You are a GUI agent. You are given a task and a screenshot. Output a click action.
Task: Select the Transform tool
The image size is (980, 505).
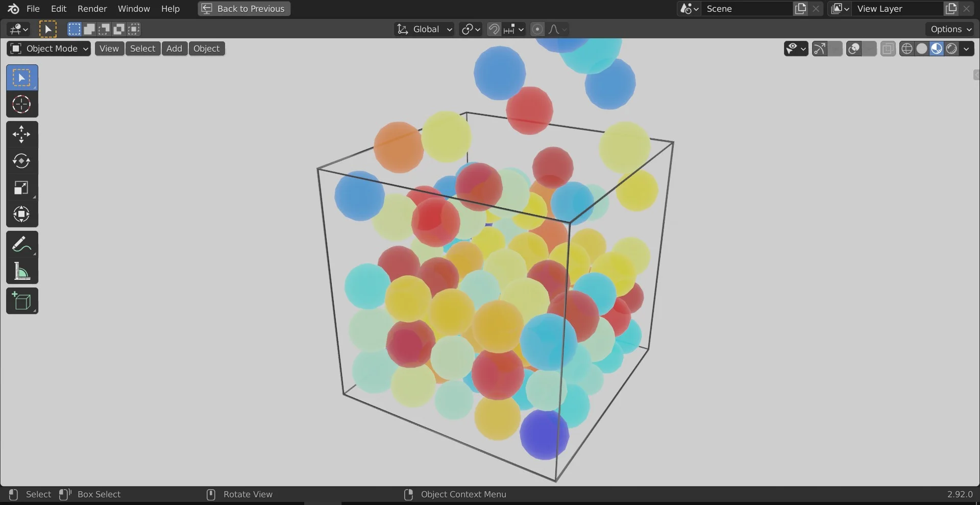click(x=21, y=214)
